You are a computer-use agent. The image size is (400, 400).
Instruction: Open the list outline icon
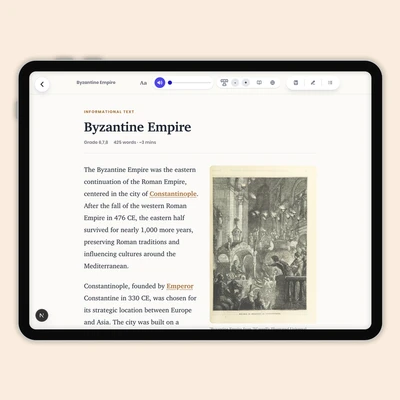330,83
